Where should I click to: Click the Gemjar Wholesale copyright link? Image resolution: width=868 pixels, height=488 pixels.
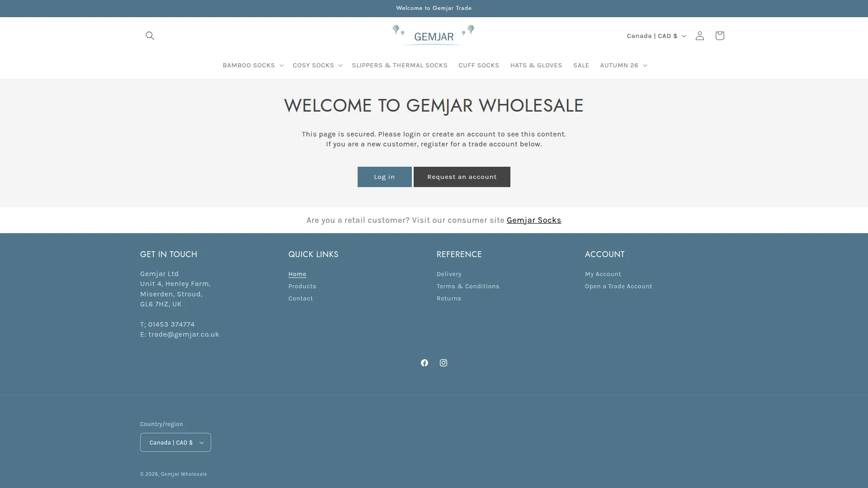pyautogui.click(x=184, y=474)
